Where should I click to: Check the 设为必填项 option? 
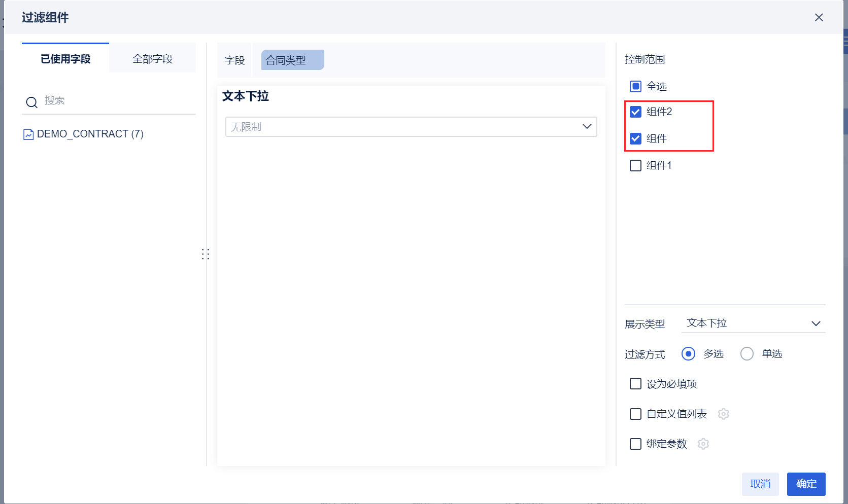point(635,384)
